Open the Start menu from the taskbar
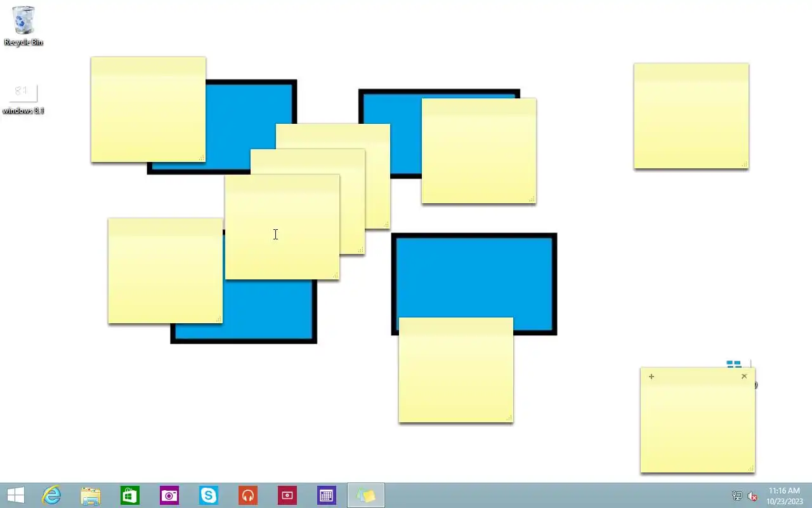The height and width of the screenshot is (508, 812). [x=15, y=495]
